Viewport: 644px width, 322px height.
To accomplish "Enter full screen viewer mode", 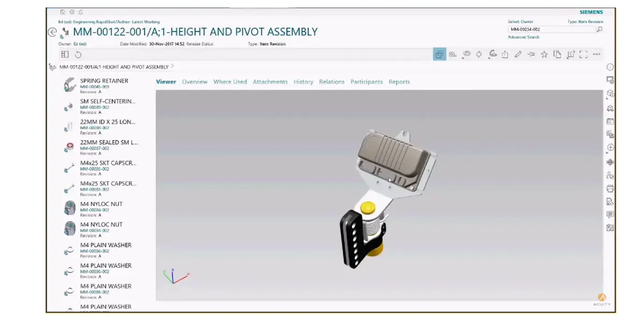I will (583, 54).
